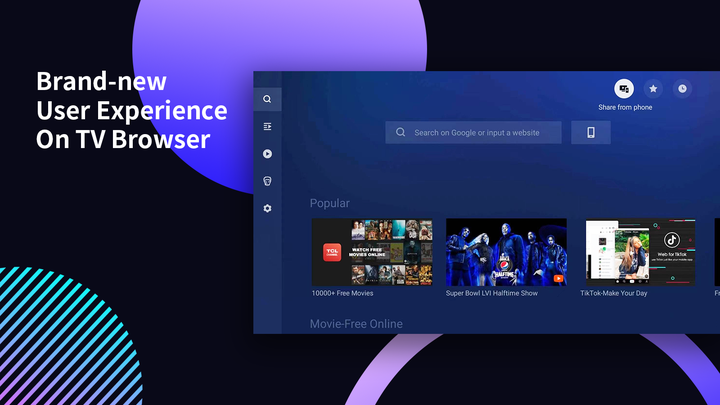Click the Share from phone icon
720x405 pixels.
coord(624,89)
